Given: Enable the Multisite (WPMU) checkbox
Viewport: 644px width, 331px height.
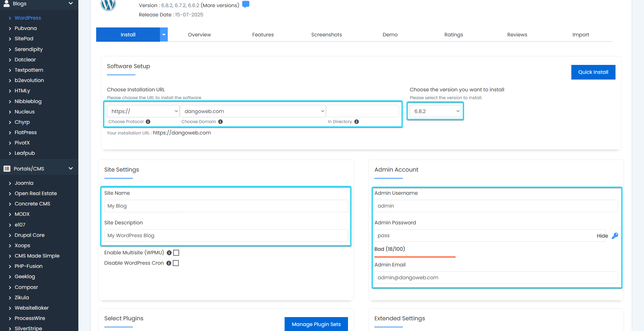Looking at the screenshot, I should [x=176, y=253].
